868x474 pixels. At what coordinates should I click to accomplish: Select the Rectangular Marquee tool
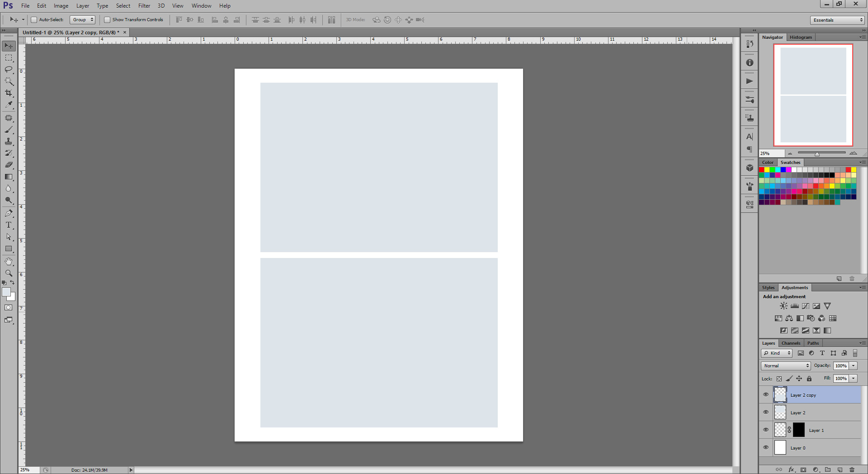point(8,58)
